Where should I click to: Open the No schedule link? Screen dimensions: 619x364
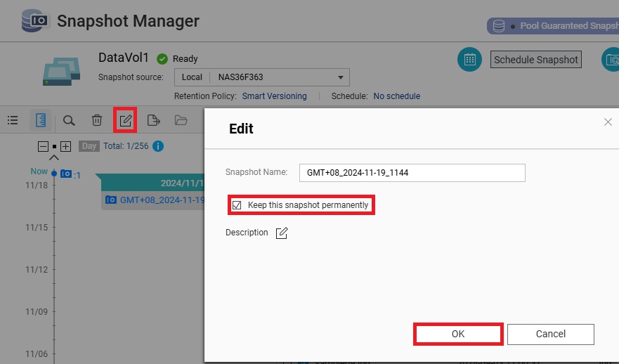pyautogui.click(x=397, y=96)
